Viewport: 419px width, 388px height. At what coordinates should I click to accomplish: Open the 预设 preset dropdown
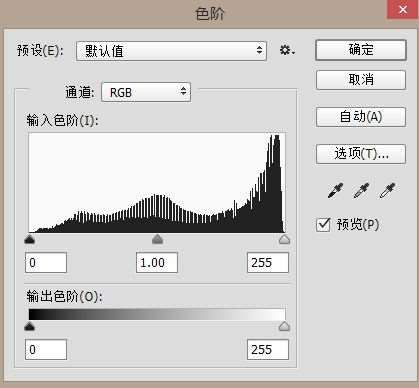pos(171,51)
